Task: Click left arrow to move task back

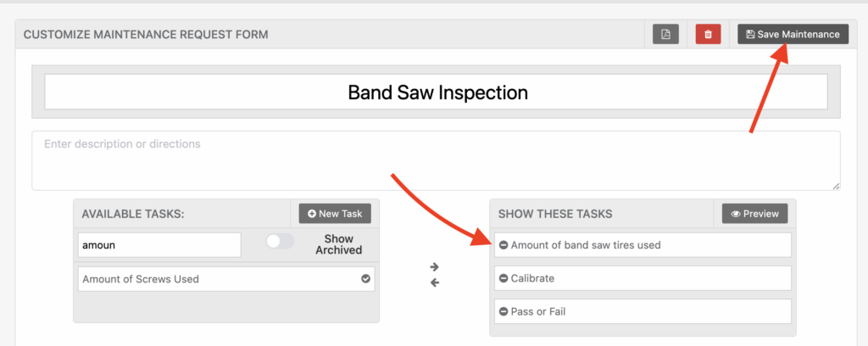Action: (435, 282)
